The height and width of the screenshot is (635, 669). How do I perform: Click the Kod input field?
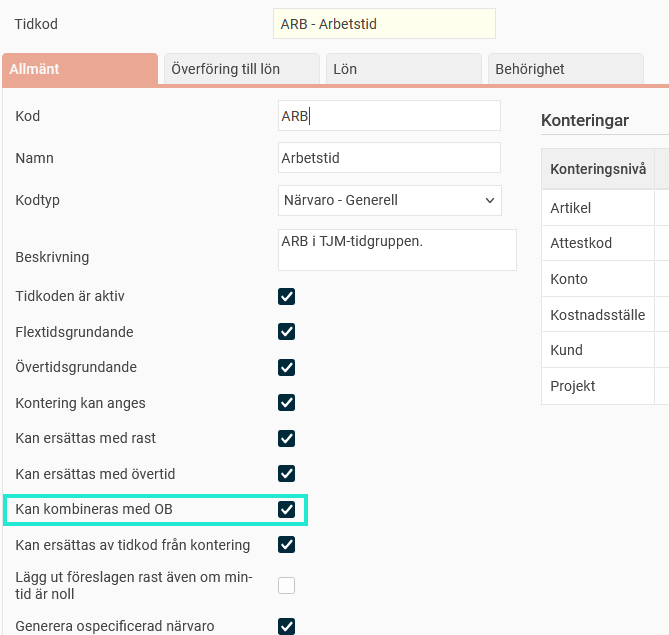(x=389, y=116)
